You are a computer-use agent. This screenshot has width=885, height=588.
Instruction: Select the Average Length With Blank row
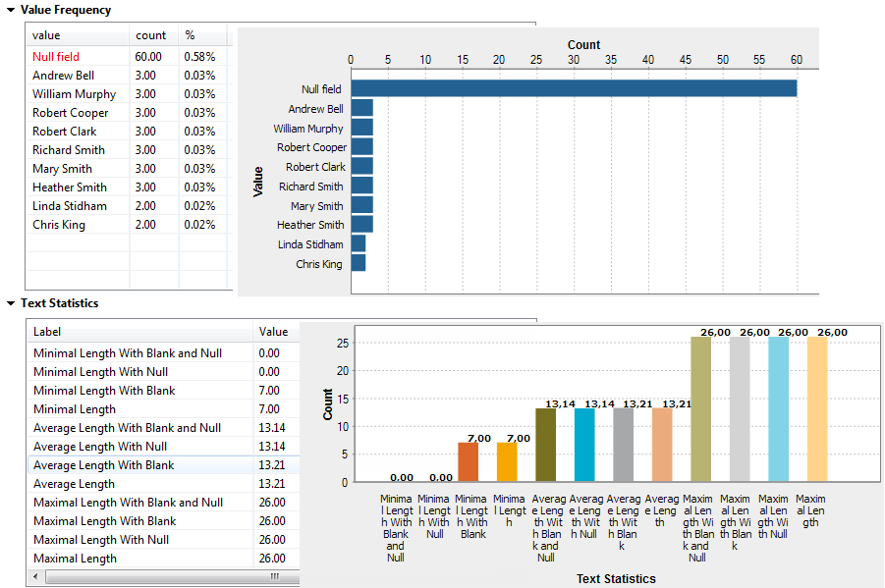(x=98, y=464)
